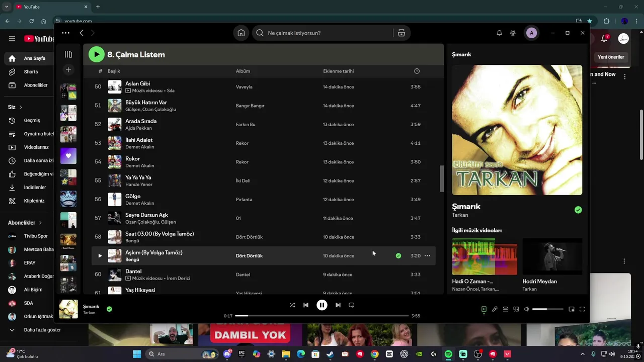Enter Spotify full screen mode
This screenshot has width=644, height=362.
(582, 309)
